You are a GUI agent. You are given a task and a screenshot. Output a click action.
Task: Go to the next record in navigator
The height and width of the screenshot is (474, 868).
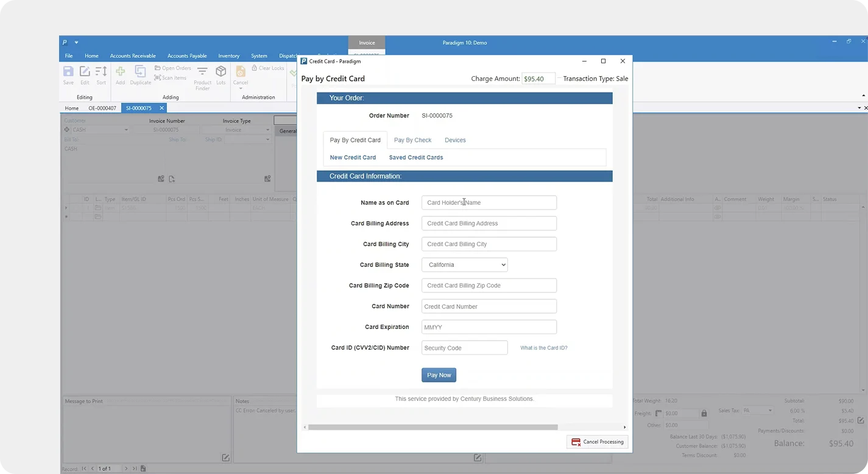tap(126, 469)
